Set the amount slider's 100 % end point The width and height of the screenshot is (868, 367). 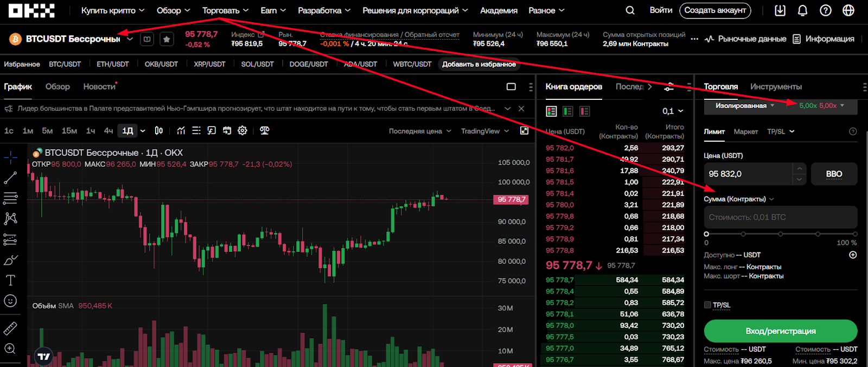click(x=854, y=234)
